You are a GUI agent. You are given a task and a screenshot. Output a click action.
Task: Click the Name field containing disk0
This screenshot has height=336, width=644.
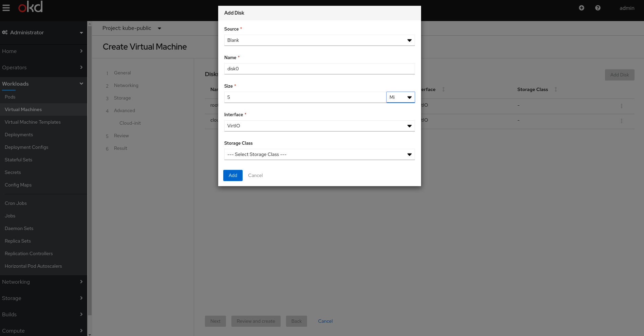pyautogui.click(x=319, y=69)
